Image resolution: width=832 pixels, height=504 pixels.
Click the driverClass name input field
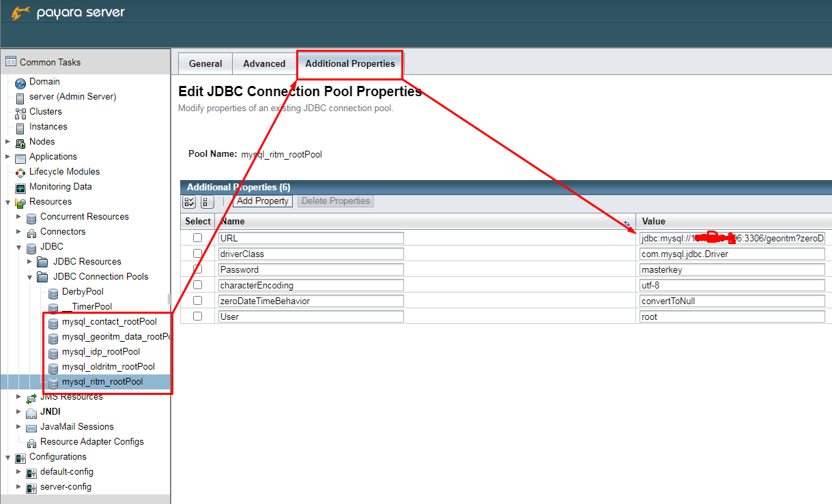311,254
